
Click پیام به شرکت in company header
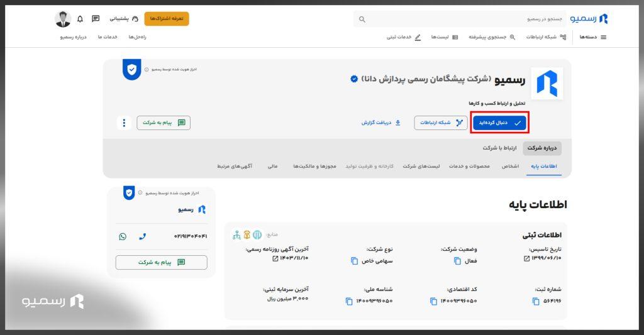click(x=164, y=123)
